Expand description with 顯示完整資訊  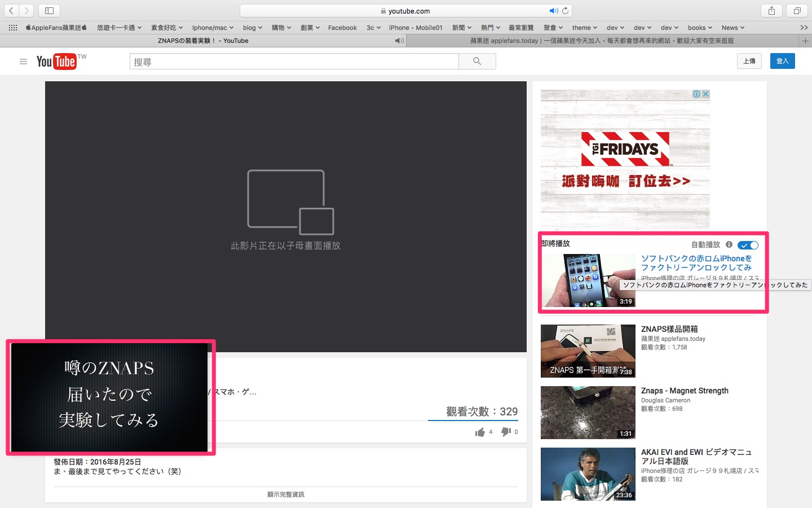pos(286,494)
